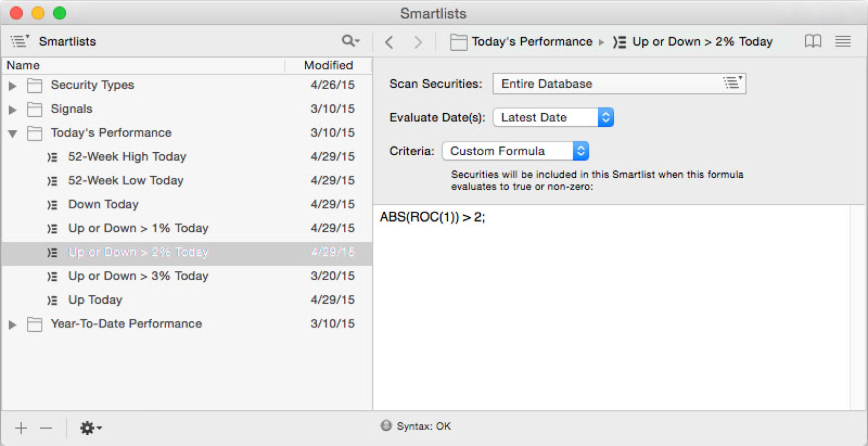This screenshot has height=446, width=868.
Task: Collapse the Today's Performance folder
Action: pyautogui.click(x=12, y=133)
